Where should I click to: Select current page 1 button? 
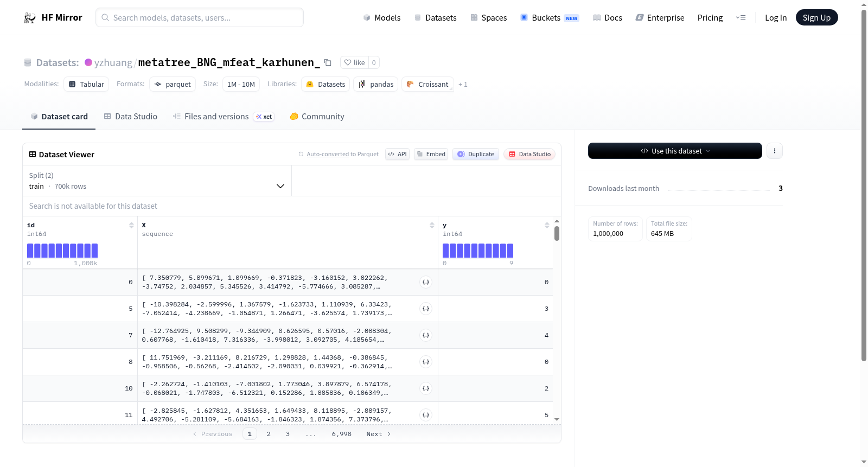250,434
